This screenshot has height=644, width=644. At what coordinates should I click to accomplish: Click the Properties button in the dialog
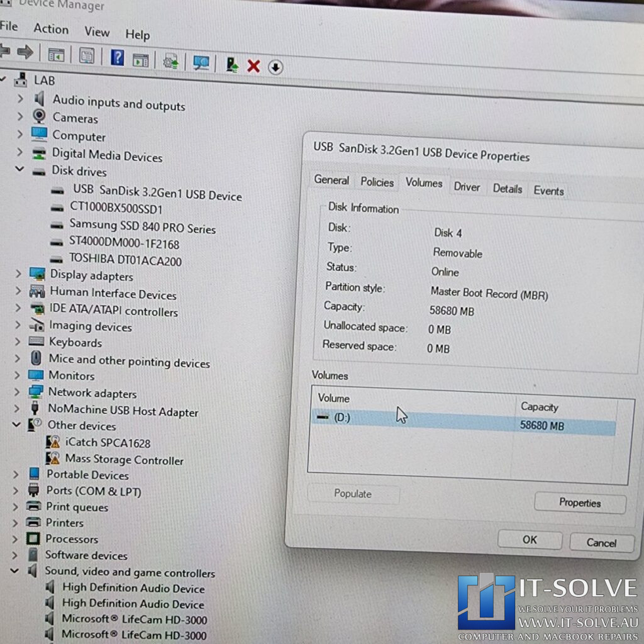tap(579, 502)
